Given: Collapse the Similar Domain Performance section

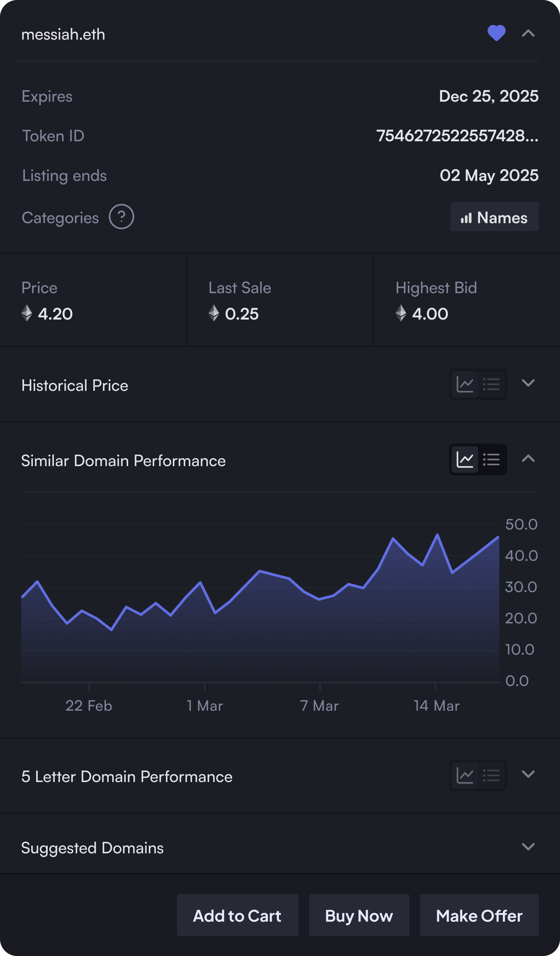Looking at the screenshot, I should coord(528,459).
